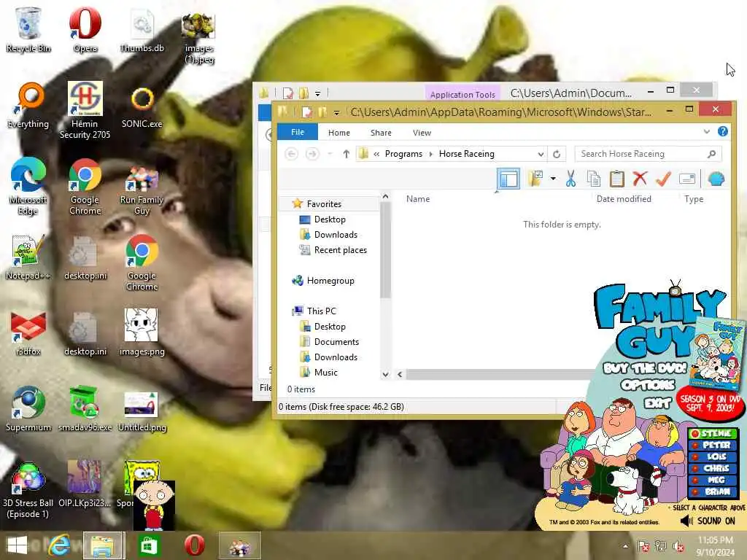This screenshot has height=560, width=747.
Task: Click Programs in the address breadcrumb
Action: pos(403,154)
